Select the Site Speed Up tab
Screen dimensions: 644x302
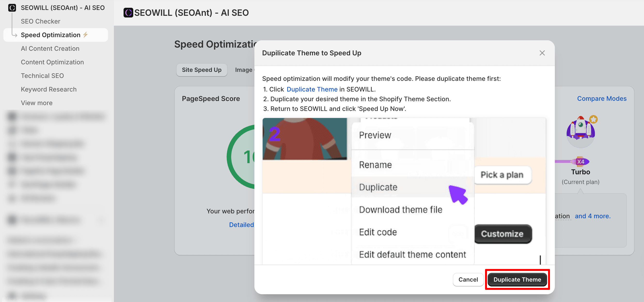pyautogui.click(x=202, y=70)
